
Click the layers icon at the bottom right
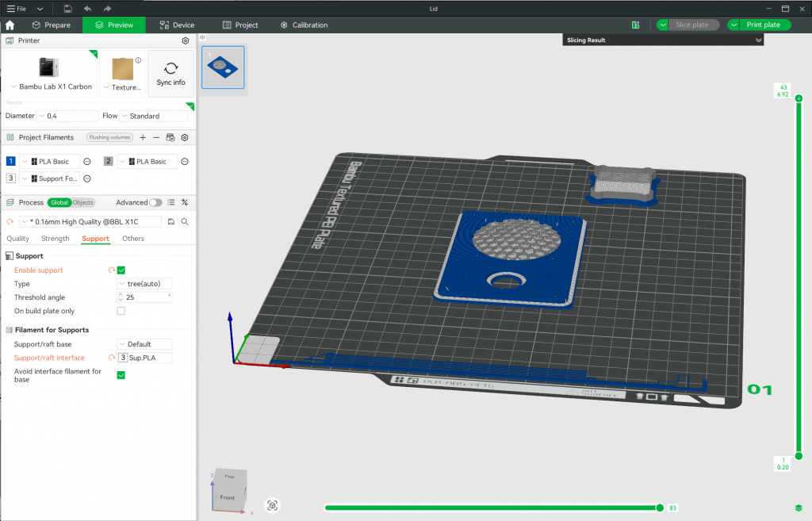[x=799, y=508]
